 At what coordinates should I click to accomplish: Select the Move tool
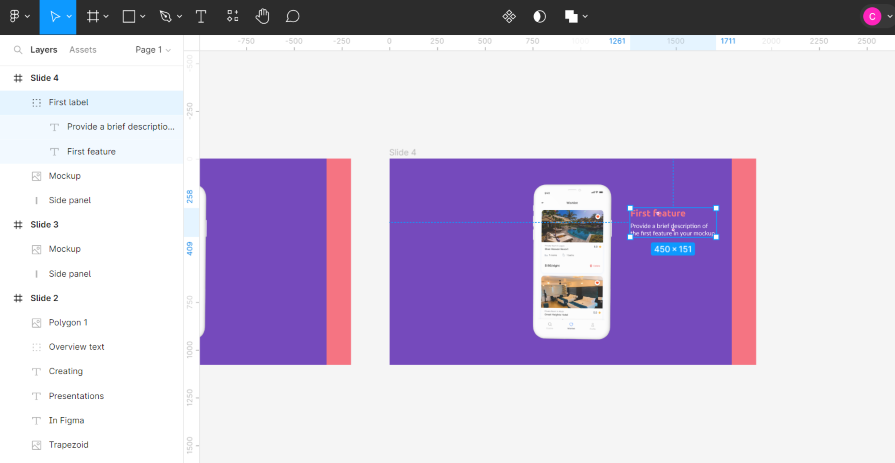(x=52, y=16)
